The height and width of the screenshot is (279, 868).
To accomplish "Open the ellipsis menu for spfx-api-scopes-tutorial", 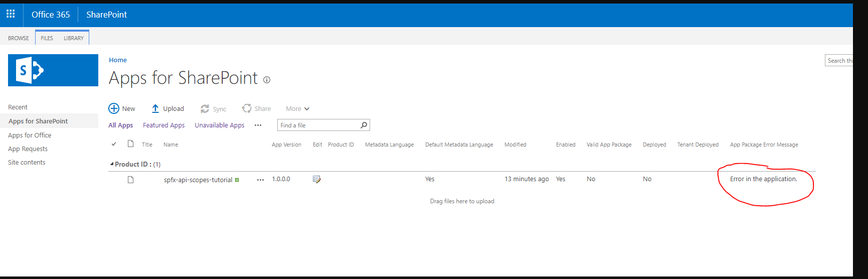I will (x=260, y=180).
